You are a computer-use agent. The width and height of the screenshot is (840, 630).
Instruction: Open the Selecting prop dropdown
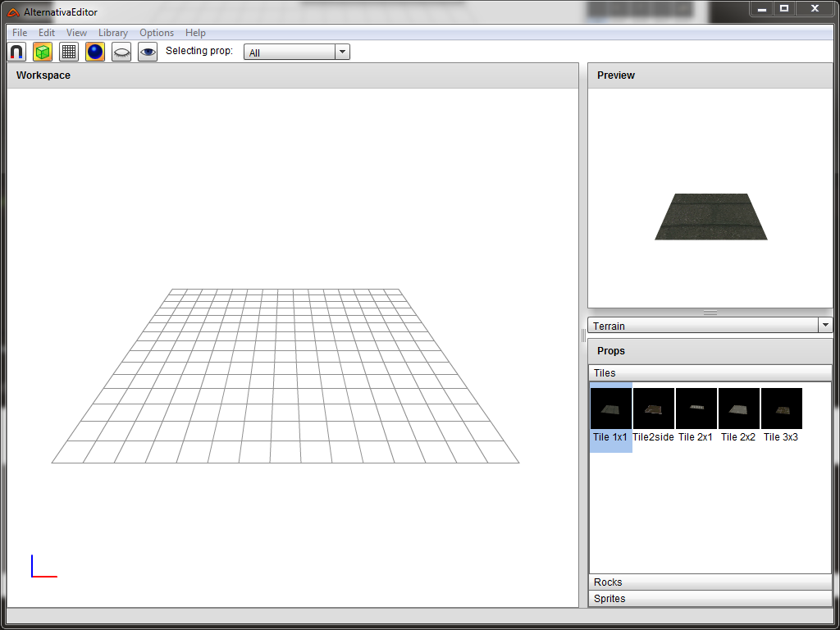point(297,52)
